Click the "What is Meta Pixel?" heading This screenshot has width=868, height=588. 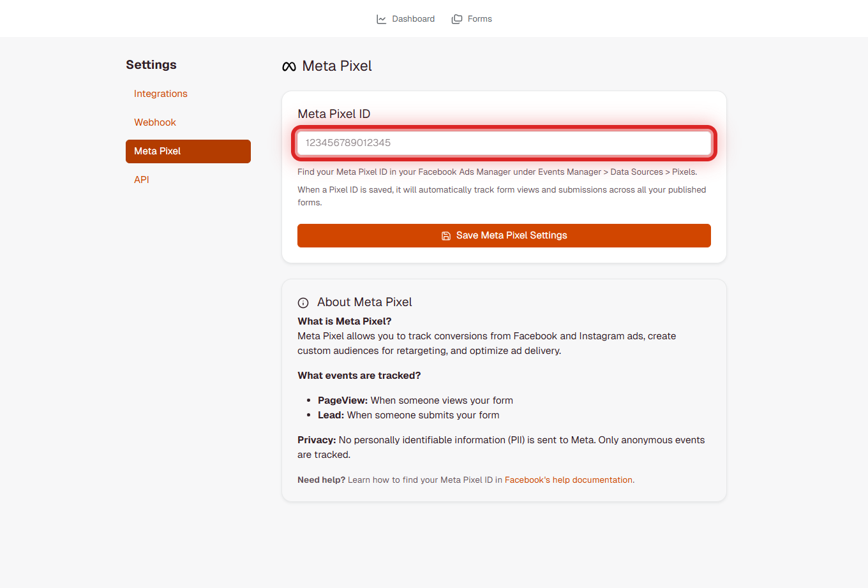click(345, 321)
